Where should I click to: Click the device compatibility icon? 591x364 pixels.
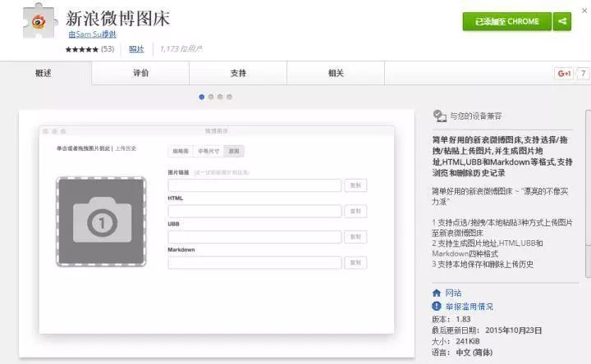pos(439,116)
